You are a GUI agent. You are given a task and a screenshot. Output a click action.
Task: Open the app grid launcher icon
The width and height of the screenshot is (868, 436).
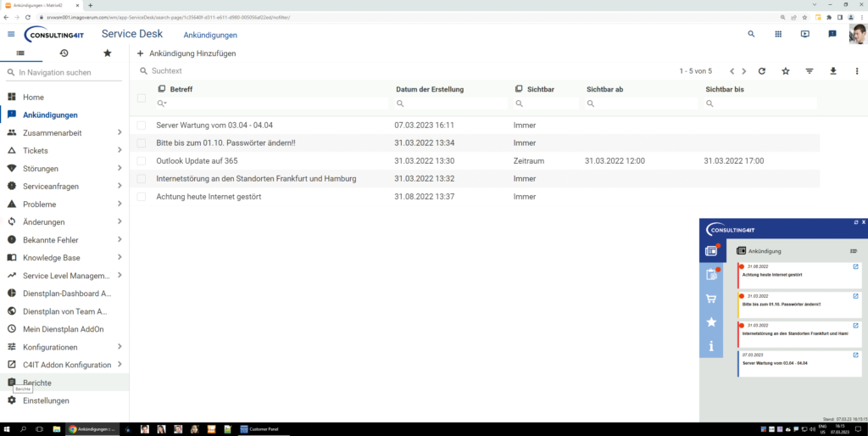click(777, 34)
